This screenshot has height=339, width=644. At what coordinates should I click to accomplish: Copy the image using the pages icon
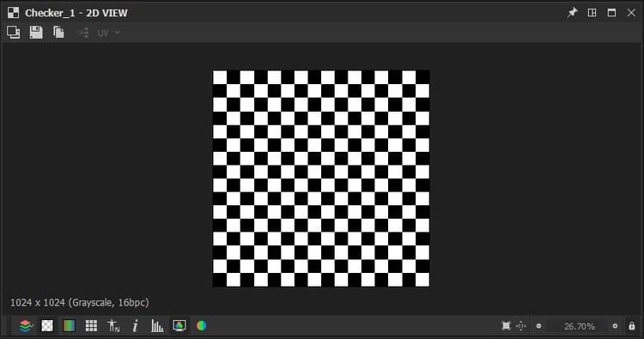click(58, 33)
